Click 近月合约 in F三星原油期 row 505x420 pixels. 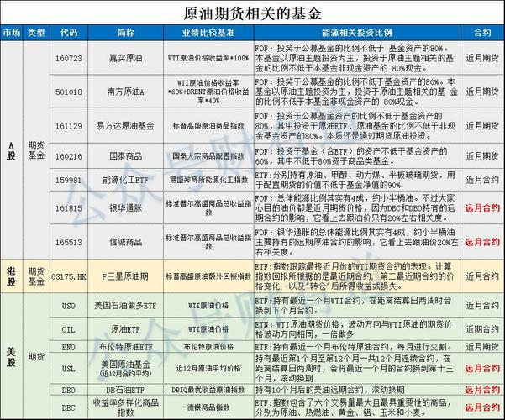[x=482, y=276]
